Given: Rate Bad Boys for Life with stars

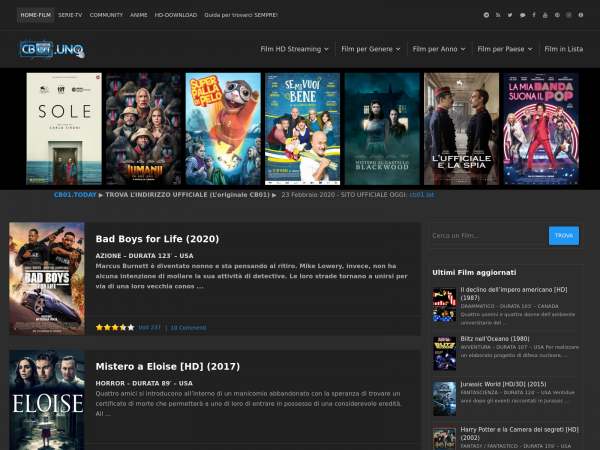Looking at the screenshot, I should pyautogui.click(x=115, y=327).
